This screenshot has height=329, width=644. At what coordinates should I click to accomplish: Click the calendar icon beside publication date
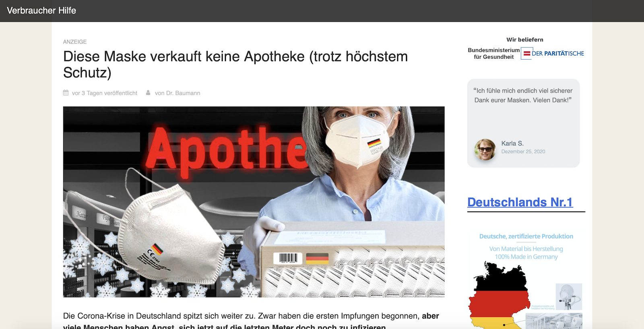66,93
